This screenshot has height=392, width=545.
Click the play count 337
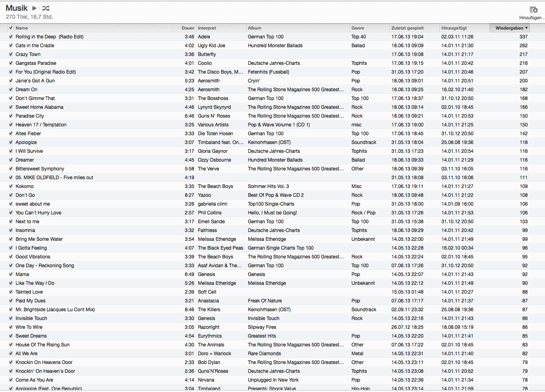point(524,37)
